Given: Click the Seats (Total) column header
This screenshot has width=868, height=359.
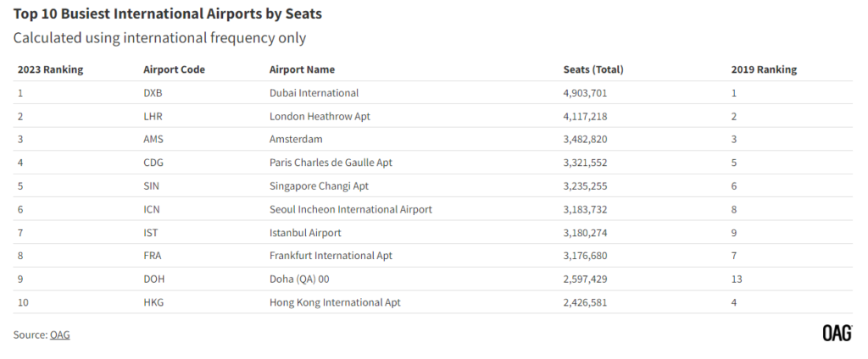Looking at the screenshot, I should pos(593,69).
